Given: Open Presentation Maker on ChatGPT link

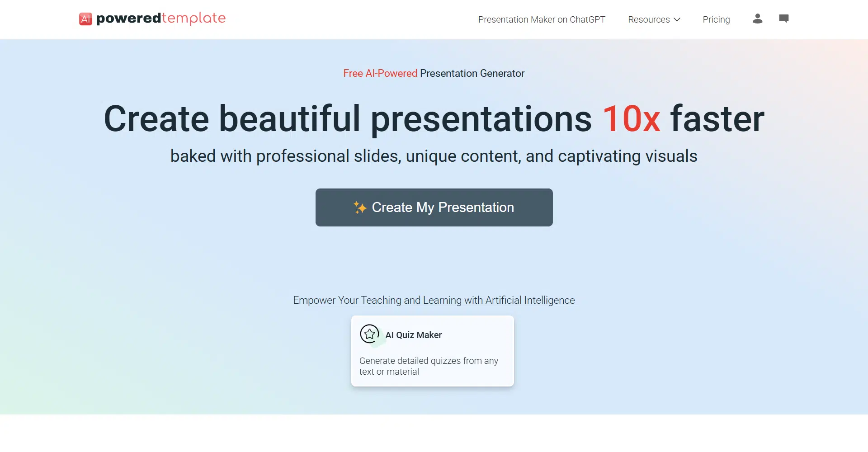Looking at the screenshot, I should pos(541,19).
